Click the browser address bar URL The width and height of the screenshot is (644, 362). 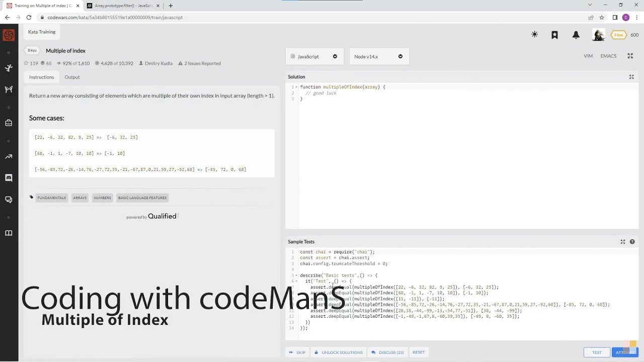pos(115,17)
